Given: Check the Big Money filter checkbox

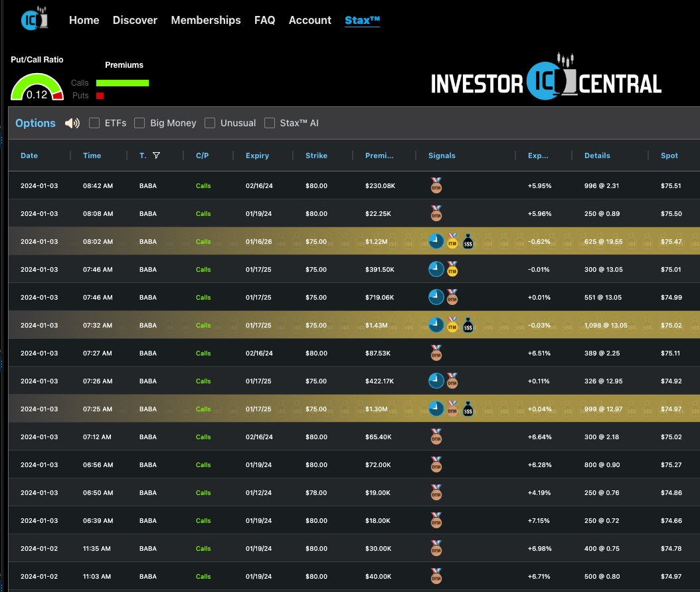Looking at the screenshot, I should 139,123.
